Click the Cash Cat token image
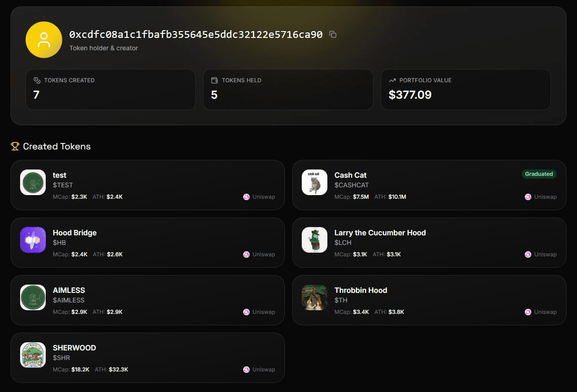This screenshot has height=392, width=577. 315,182
